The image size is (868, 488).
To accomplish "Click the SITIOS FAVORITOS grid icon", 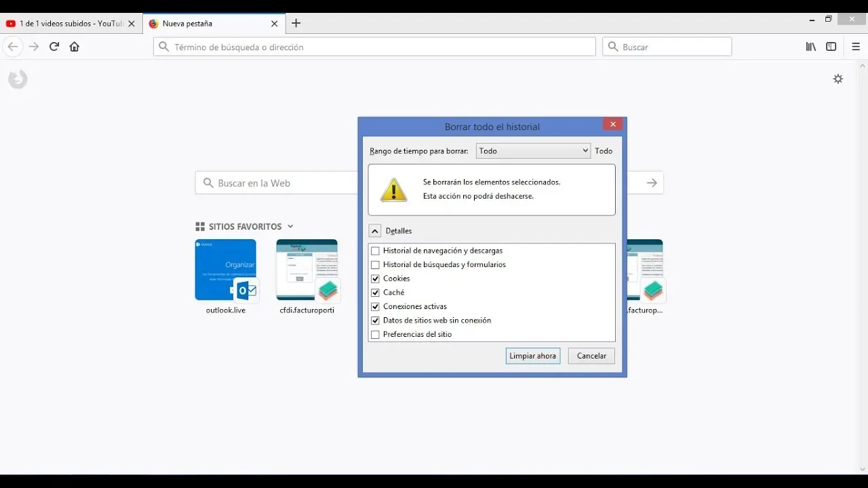I will [200, 226].
